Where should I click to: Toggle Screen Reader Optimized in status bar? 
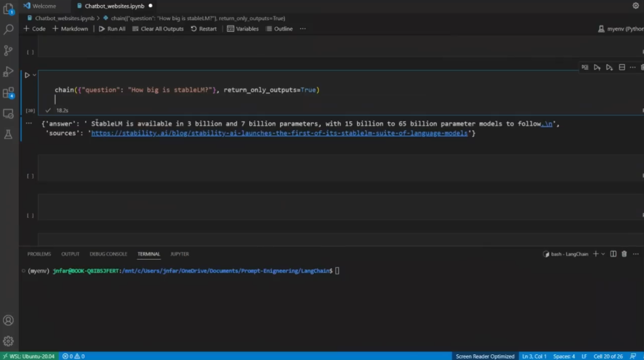485,356
